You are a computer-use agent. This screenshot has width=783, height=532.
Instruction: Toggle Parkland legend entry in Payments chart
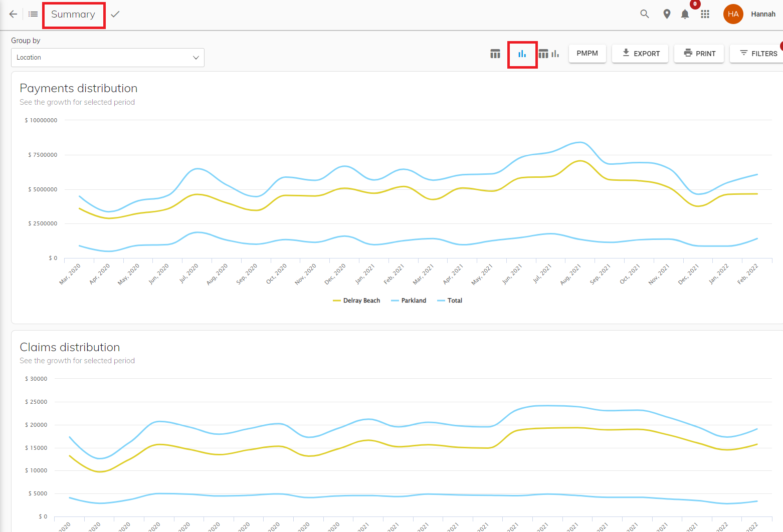point(409,301)
